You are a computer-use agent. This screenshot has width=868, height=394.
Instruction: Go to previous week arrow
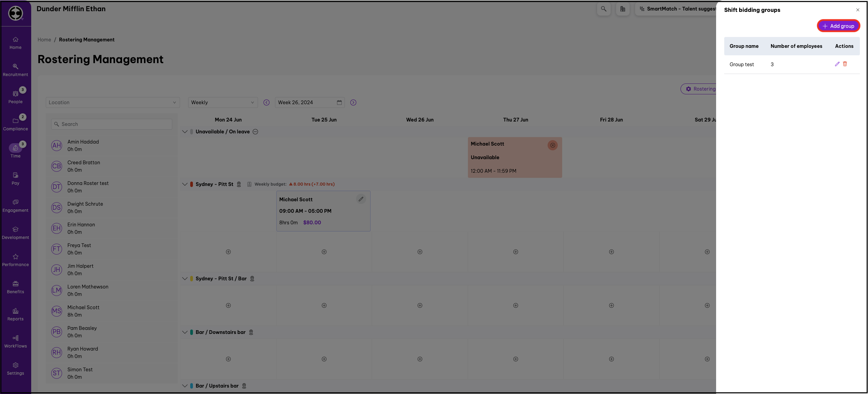point(267,102)
